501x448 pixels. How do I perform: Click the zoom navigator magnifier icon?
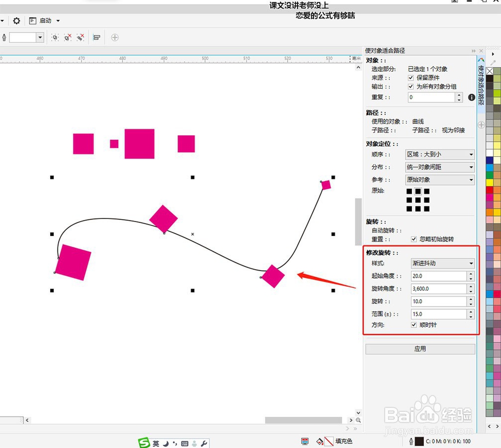358,420
